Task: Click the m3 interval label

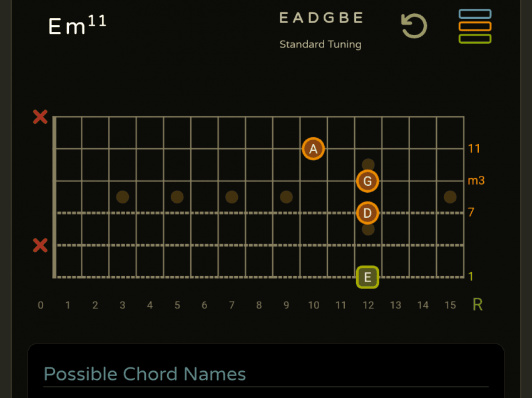Action: pos(476,181)
